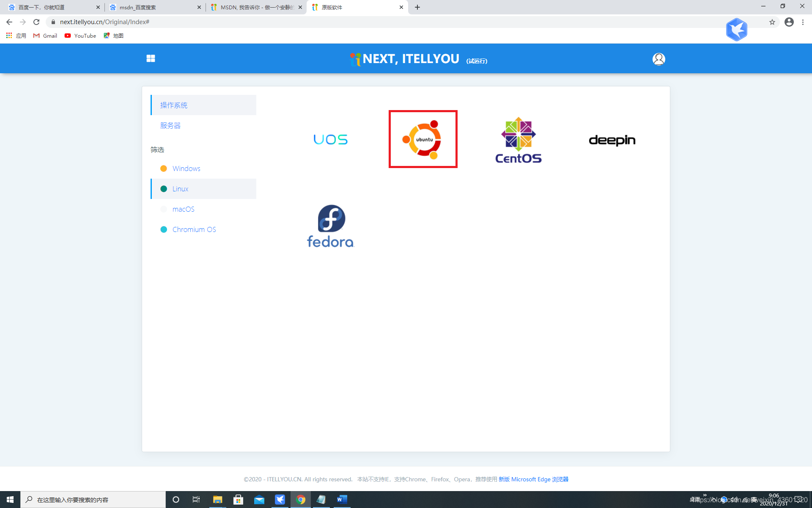Viewport: 812px width, 508px height.
Task: Close the 百度一下 tab
Action: 98,7
